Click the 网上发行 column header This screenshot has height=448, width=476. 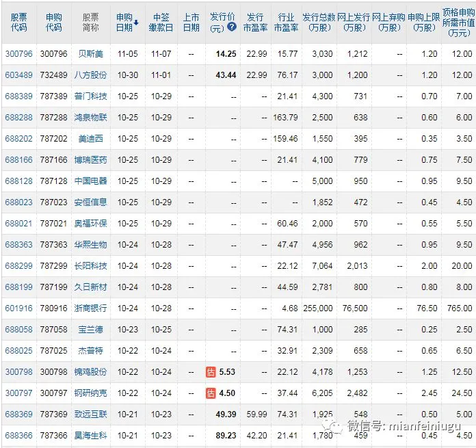pos(354,23)
